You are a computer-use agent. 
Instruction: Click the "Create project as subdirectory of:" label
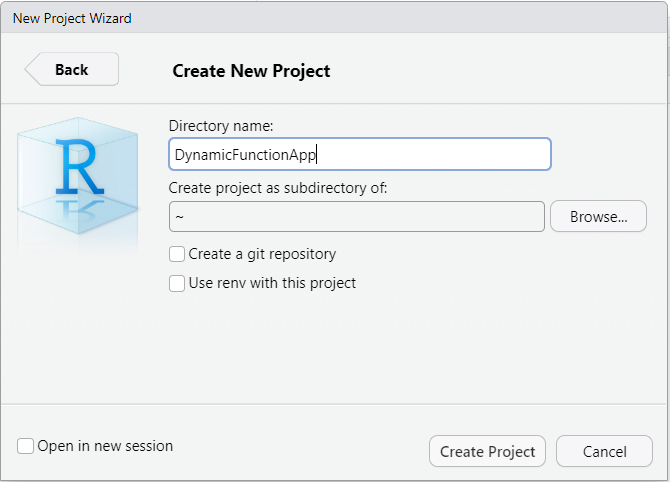click(277, 188)
